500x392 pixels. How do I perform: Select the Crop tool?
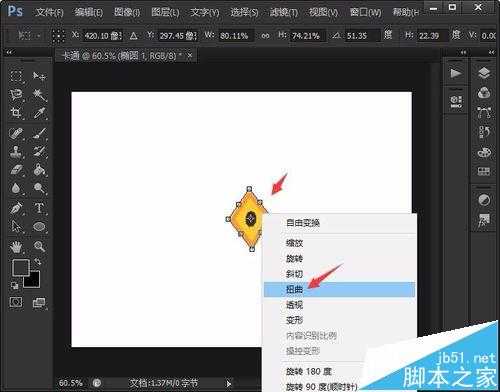pyautogui.click(x=16, y=113)
